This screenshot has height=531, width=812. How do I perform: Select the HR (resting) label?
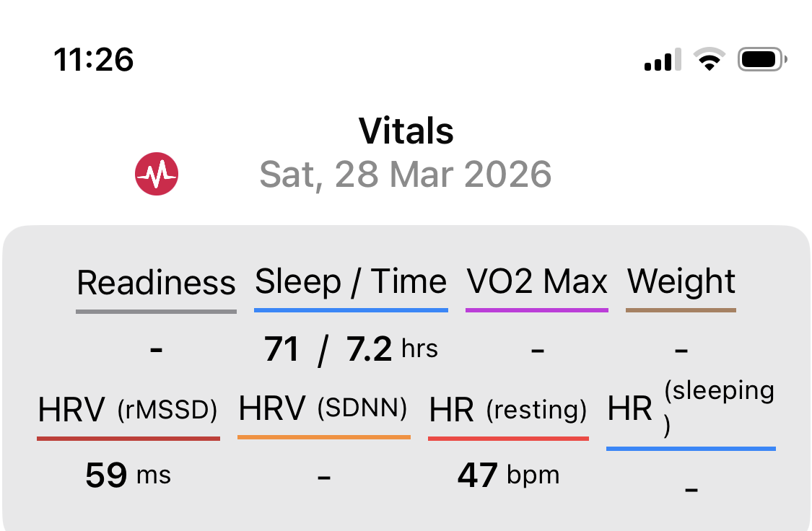click(508, 411)
